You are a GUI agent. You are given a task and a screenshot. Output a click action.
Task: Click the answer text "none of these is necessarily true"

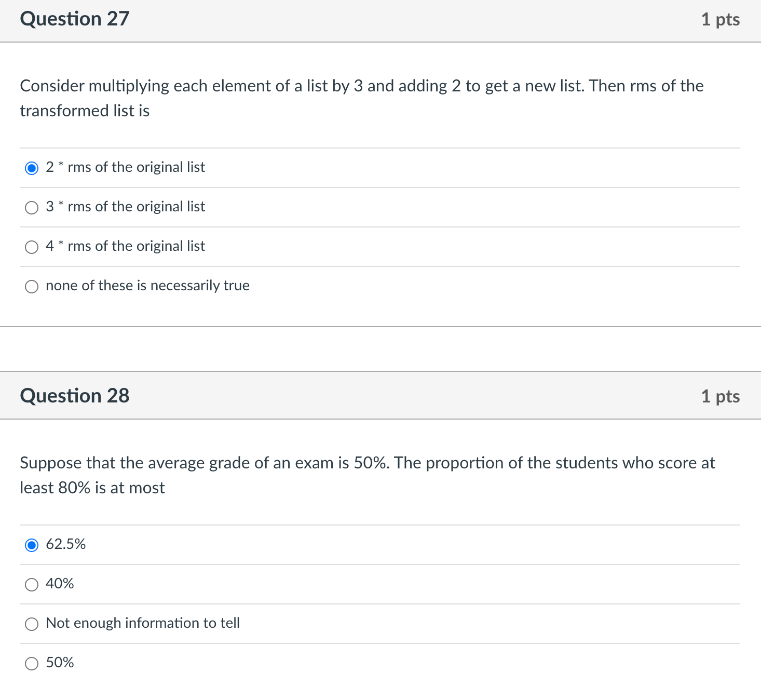147,286
